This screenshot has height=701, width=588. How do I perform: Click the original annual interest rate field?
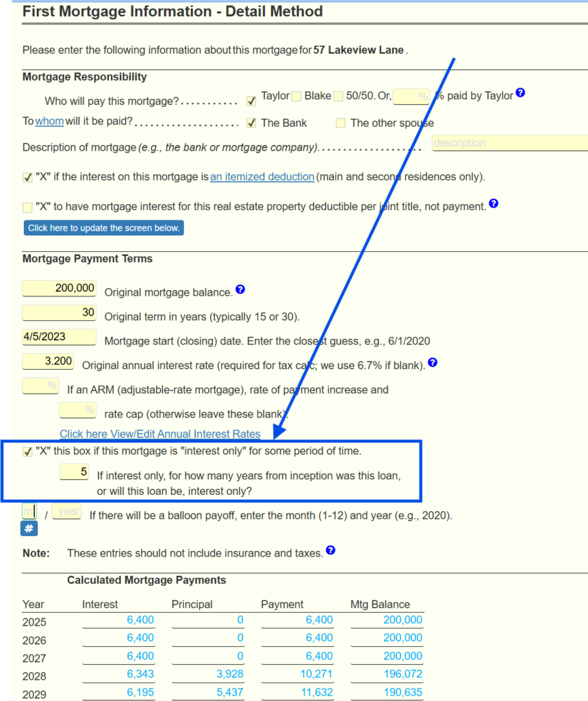[48, 361]
